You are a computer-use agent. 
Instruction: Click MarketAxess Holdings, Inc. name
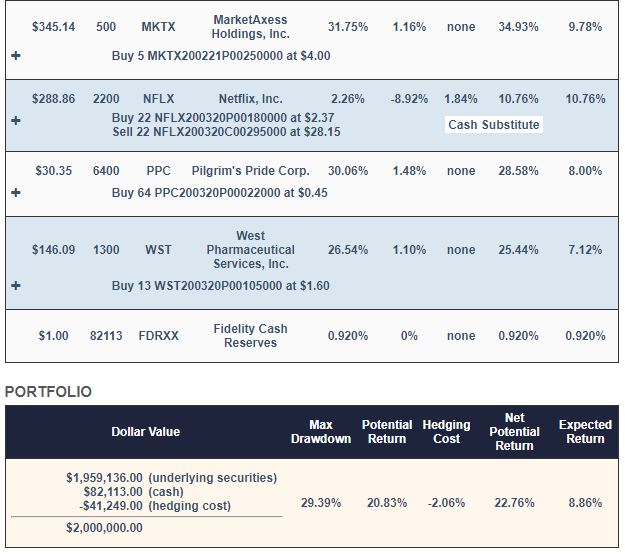tap(250, 27)
